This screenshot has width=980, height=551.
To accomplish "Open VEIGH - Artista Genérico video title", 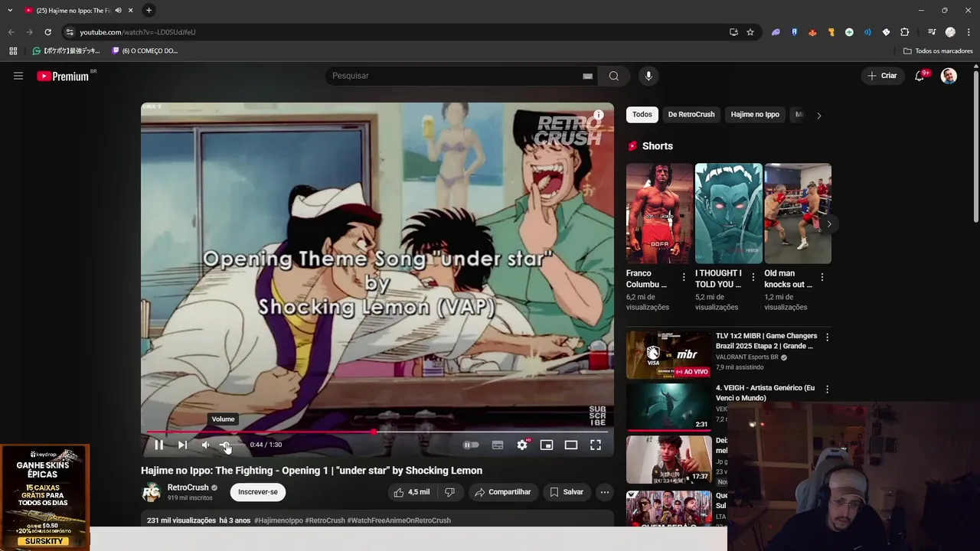I will click(x=766, y=393).
